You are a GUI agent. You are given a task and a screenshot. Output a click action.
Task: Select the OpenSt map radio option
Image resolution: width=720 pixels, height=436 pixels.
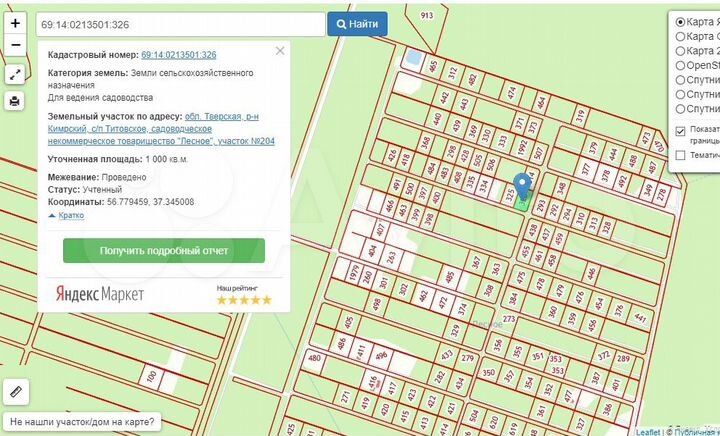[681, 66]
